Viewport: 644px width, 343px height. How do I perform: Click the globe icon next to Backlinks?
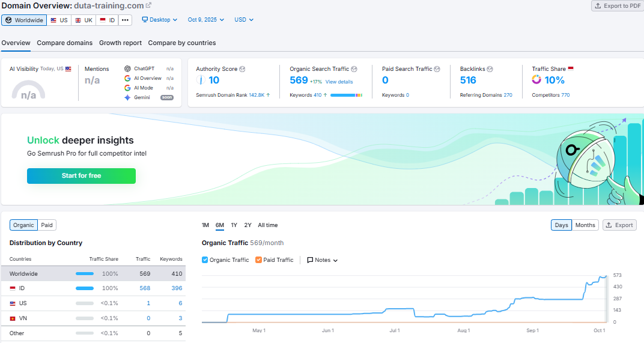click(x=490, y=69)
